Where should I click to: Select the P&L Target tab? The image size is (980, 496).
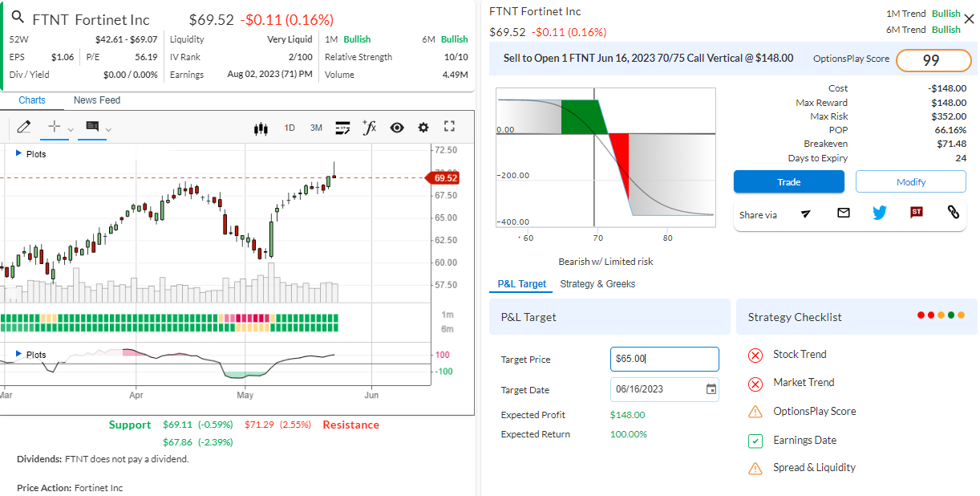(x=521, y=284)
